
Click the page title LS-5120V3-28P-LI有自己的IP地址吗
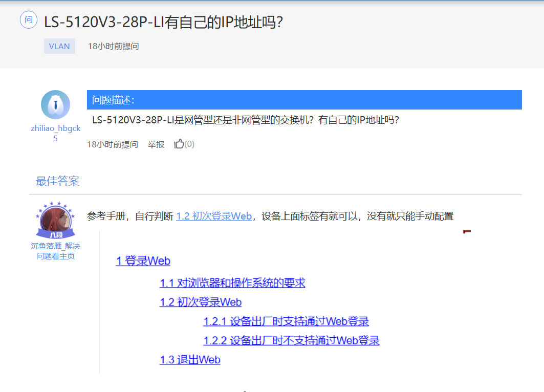[163, 22]
